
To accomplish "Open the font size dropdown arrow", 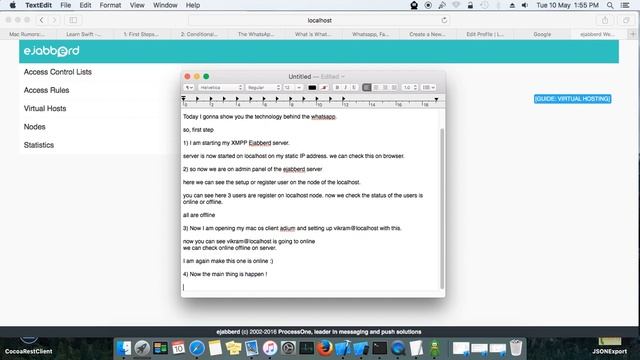I will click(299, 87).
